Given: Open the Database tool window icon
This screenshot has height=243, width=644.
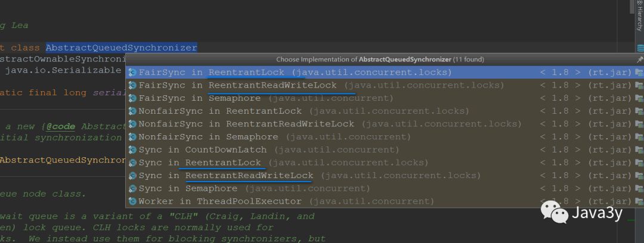Looking at the screenshot, I should click(640, 48).
